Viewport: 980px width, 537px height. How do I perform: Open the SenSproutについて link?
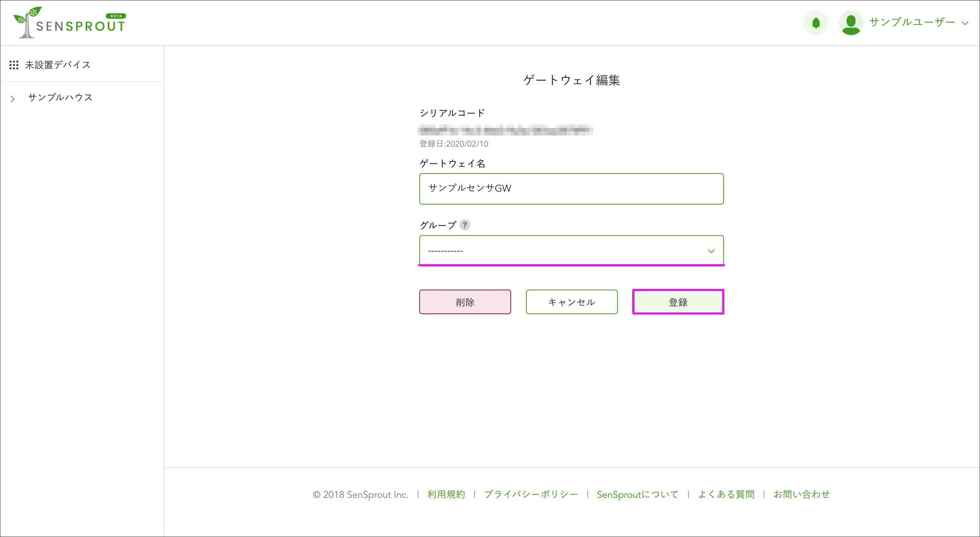click(638, 494)
